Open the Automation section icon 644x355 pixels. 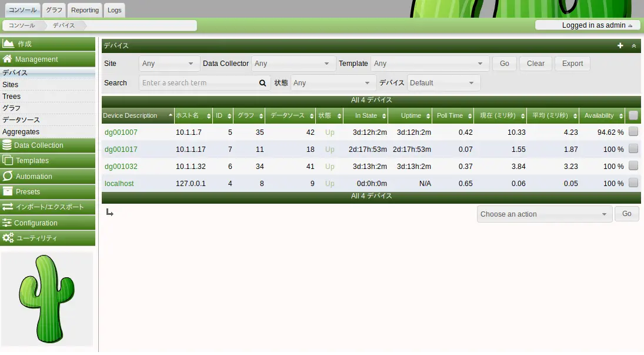coord(8,176)
